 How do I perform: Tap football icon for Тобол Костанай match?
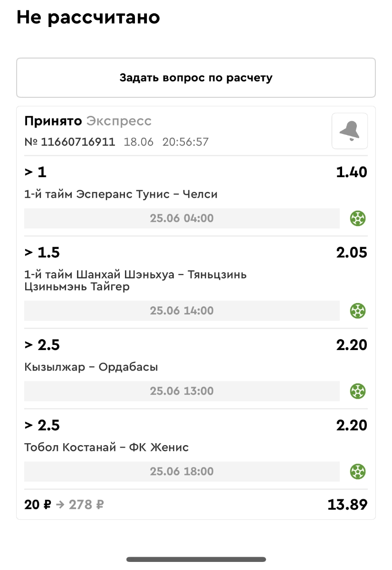pyautogui.click(x=357, y=471)
